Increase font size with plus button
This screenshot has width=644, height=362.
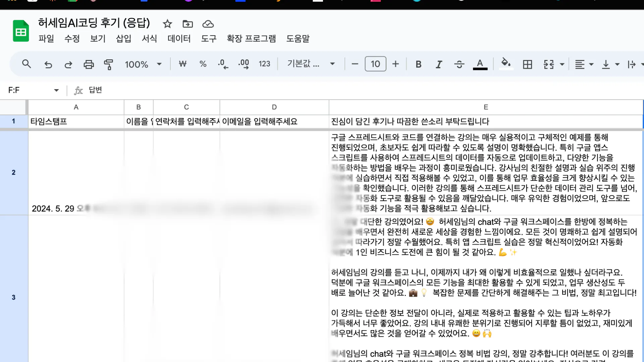395,64
